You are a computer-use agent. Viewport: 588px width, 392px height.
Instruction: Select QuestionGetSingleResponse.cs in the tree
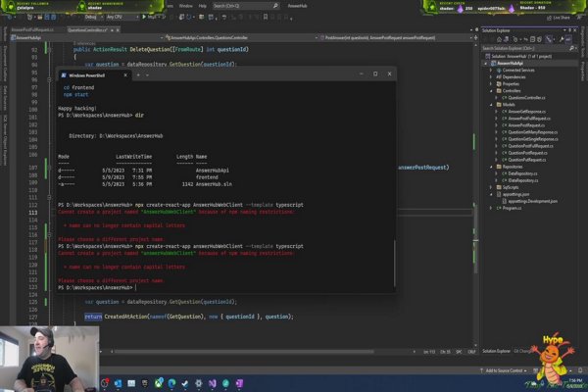[533, 139]
